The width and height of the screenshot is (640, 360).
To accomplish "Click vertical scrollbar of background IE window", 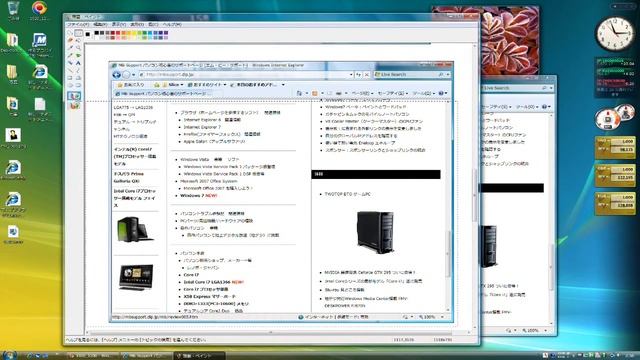I will (551, 219).
